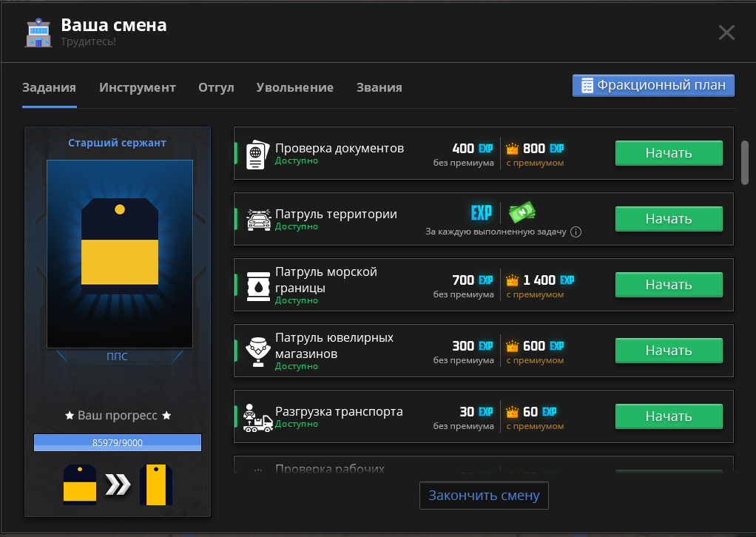Close the Ваша смена window

click(726, 33)
